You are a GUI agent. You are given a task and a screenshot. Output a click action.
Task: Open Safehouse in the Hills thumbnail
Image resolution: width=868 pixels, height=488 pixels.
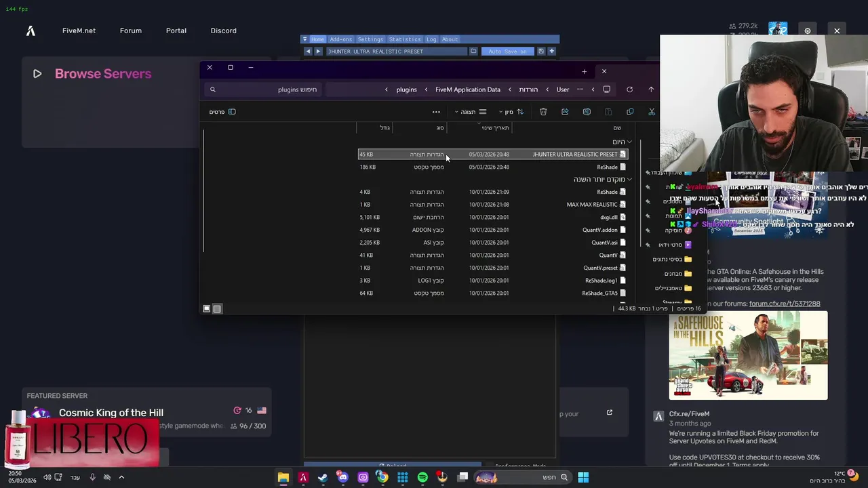[749, 356]
